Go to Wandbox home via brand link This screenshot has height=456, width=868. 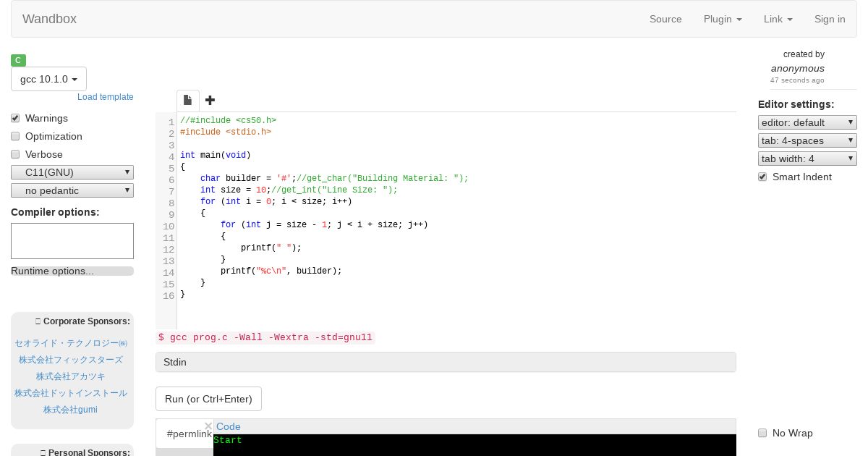[x=49, y=19]
